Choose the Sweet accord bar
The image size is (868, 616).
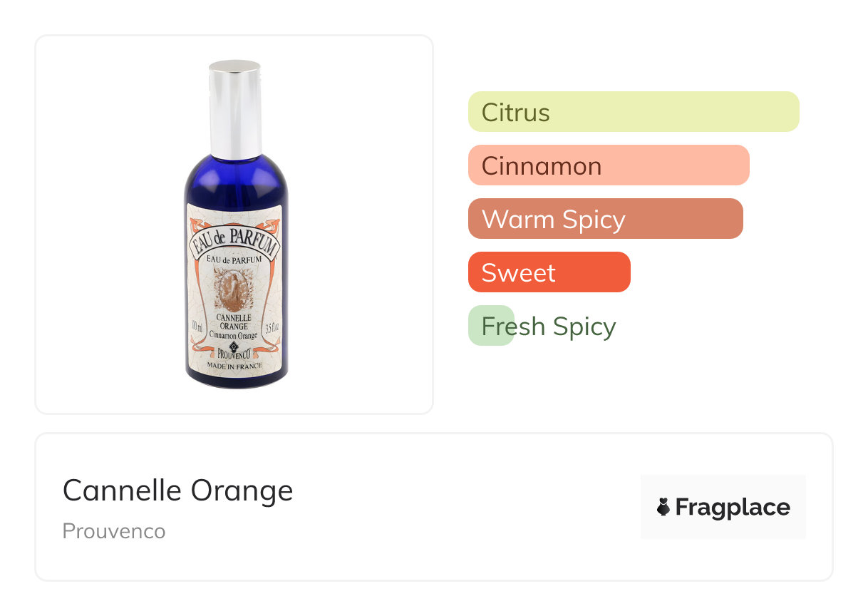pos(549,272)
